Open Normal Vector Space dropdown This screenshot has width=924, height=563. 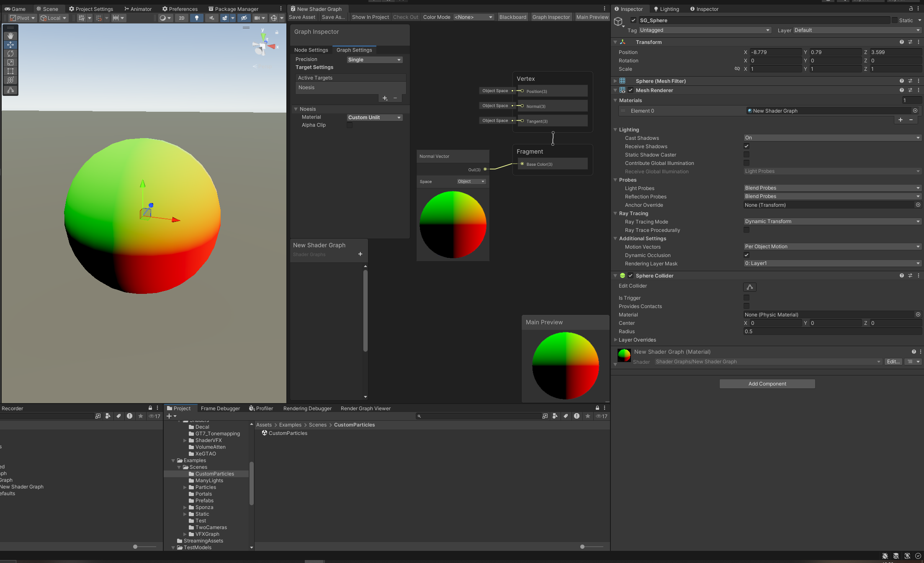pos(471,181)
